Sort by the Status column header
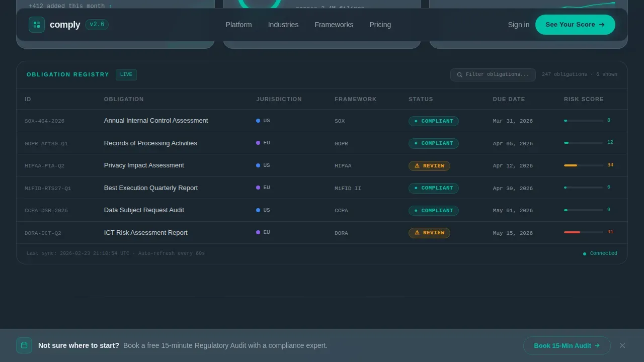Image resolution: width=644 pixels, height=362 pixels. 421,99
